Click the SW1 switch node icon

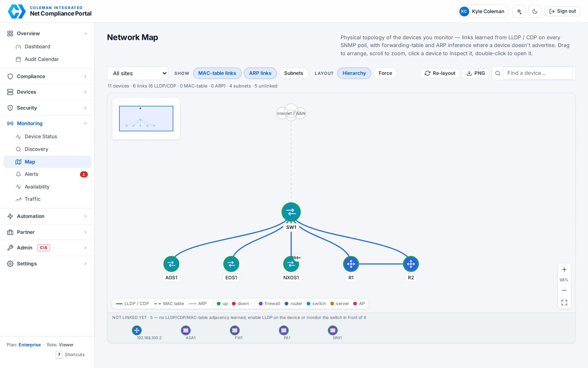coord(291,212)
